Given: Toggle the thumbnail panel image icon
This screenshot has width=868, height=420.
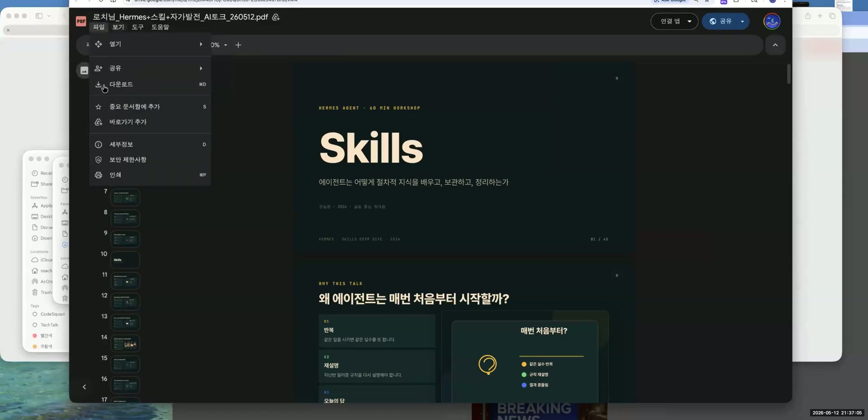Looking at the screenshot, I should click(84, 70).
